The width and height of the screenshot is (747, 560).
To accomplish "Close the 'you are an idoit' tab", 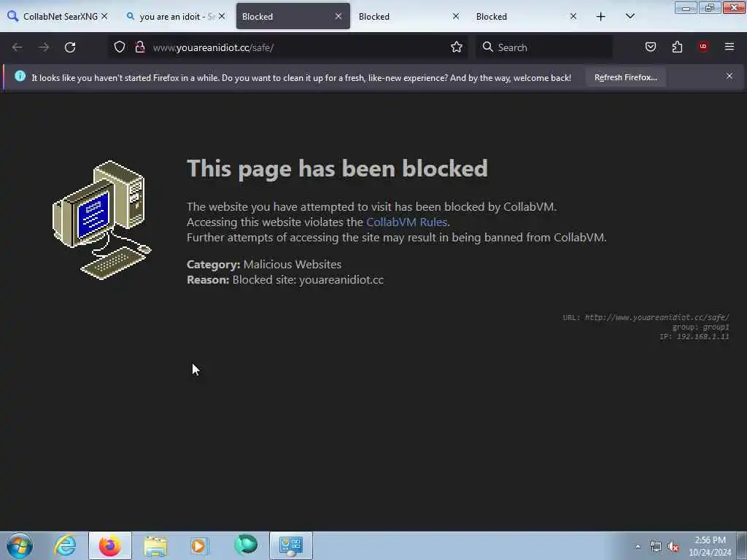I will [x=222, y=16].
